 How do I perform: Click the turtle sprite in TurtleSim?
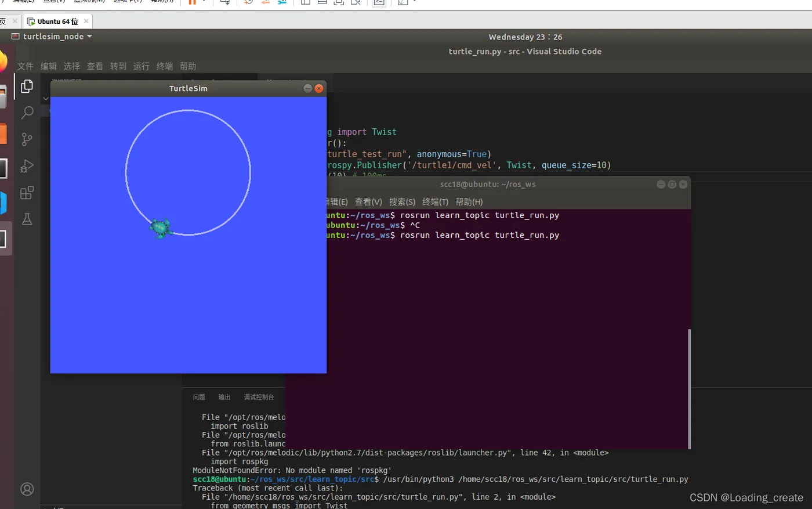(161, 228)
